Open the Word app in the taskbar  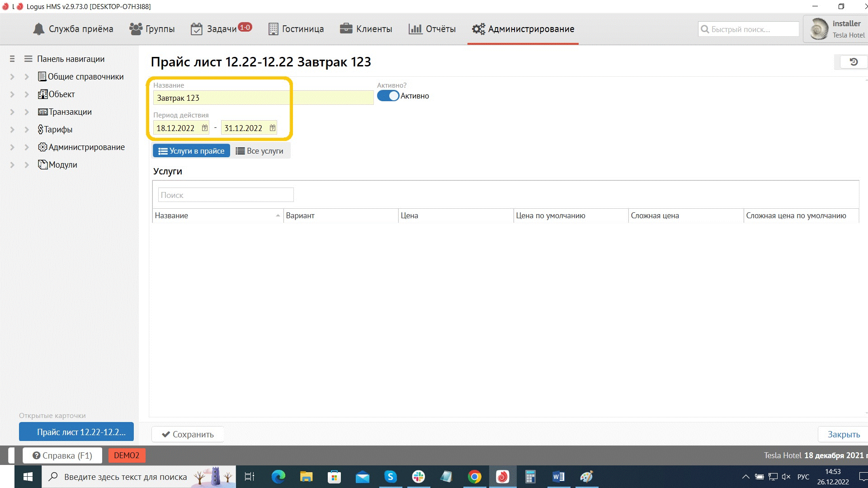tap(558, 477)
